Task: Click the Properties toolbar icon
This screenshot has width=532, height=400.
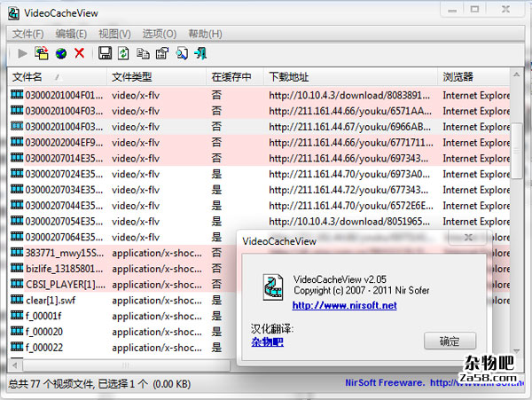Action: [162, 53]
